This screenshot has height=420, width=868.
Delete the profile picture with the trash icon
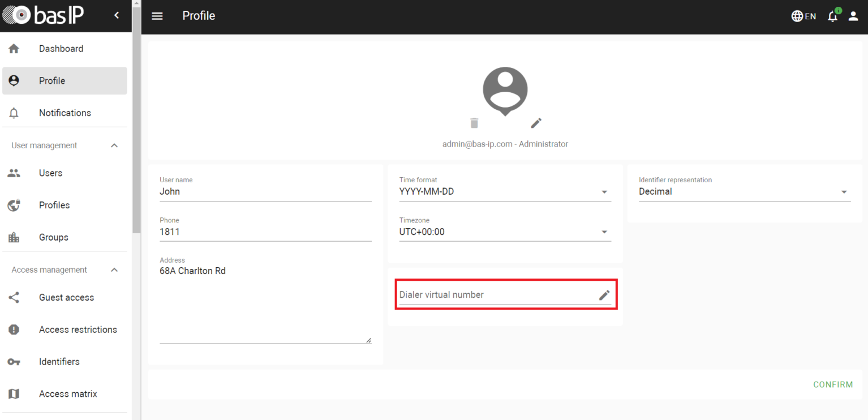[x=474, y=123]
